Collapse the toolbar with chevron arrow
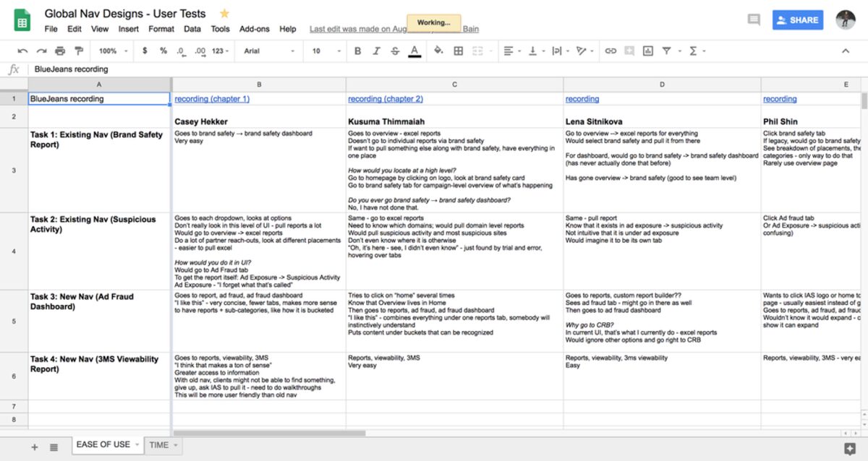The height and width of the screenshot is (461, 868). point(846,51)
